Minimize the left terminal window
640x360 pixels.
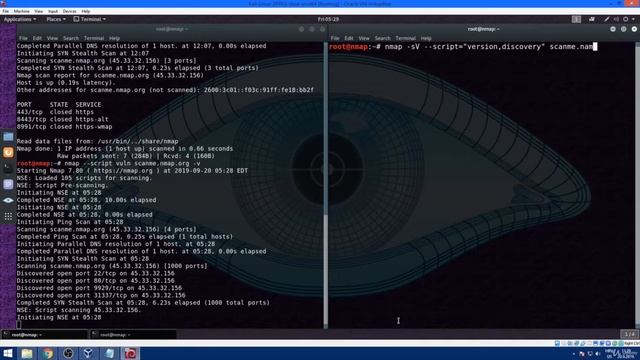[301, 29]
